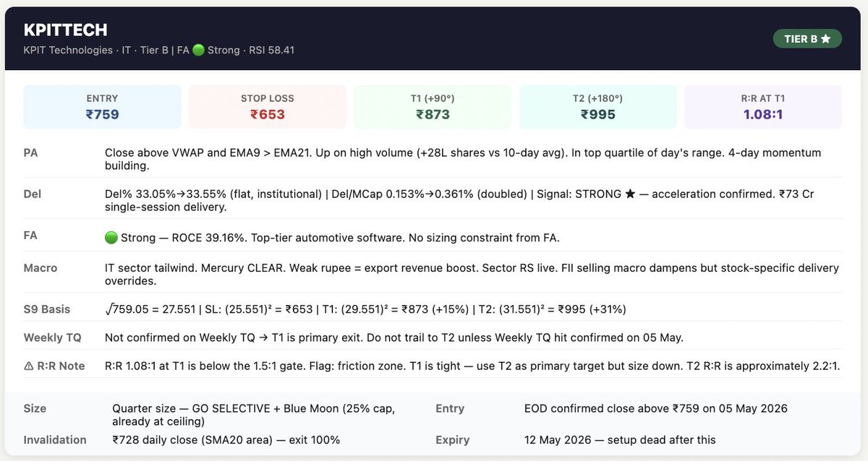Click the warning triangle beside R:R Note
868x461 pixels.
(x=29, y=366)
